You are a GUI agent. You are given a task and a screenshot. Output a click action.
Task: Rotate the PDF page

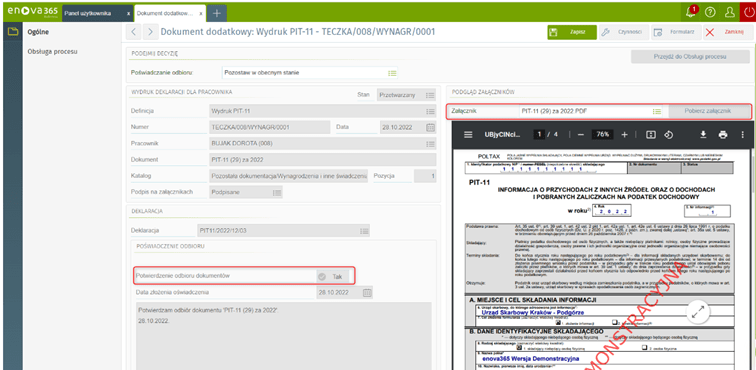(668, 135)
